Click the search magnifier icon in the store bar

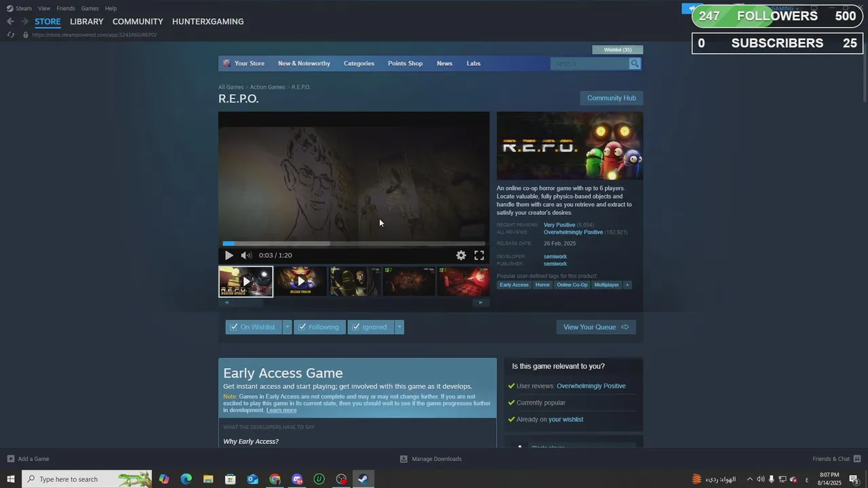click(x=635, y=64)
